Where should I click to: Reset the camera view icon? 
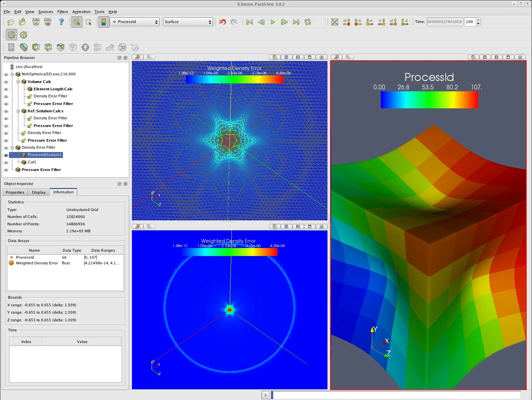335,22
